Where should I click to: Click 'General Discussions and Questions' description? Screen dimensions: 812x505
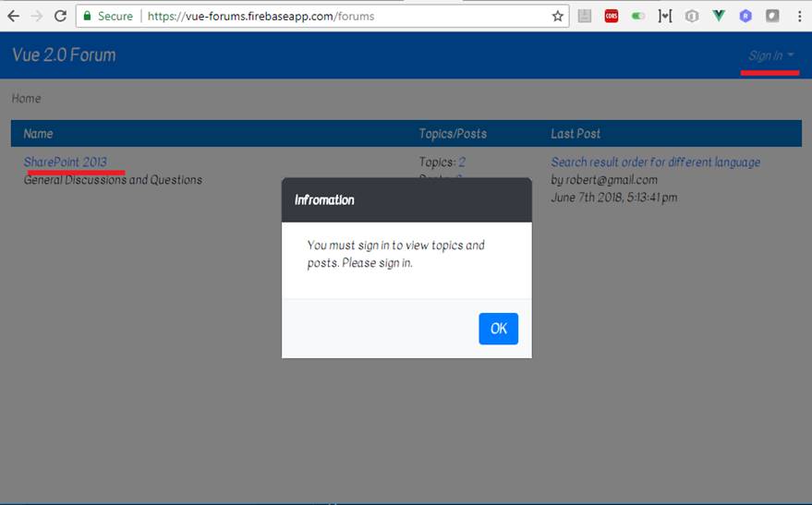(113, 179)
